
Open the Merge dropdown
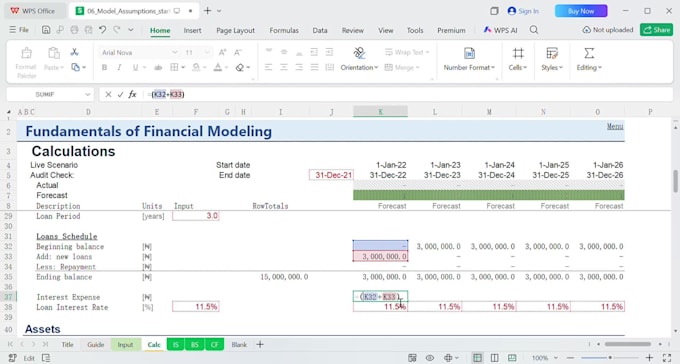coord(402,67)
